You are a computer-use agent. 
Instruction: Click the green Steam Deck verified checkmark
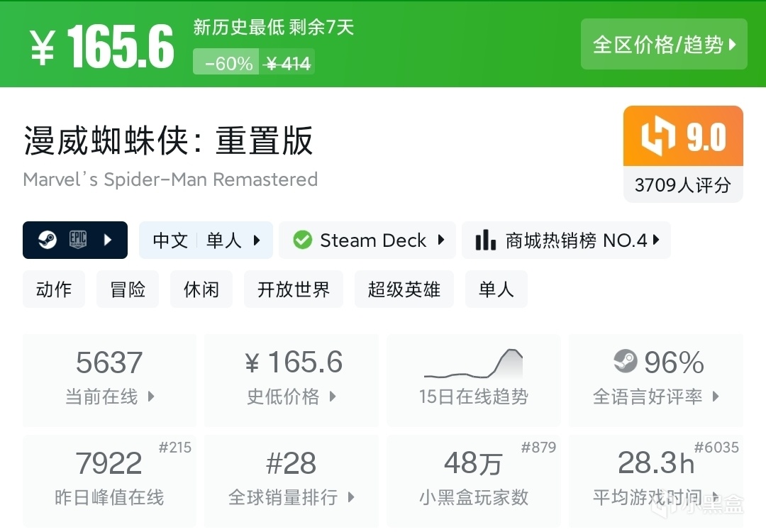click(x=303, y=240)
